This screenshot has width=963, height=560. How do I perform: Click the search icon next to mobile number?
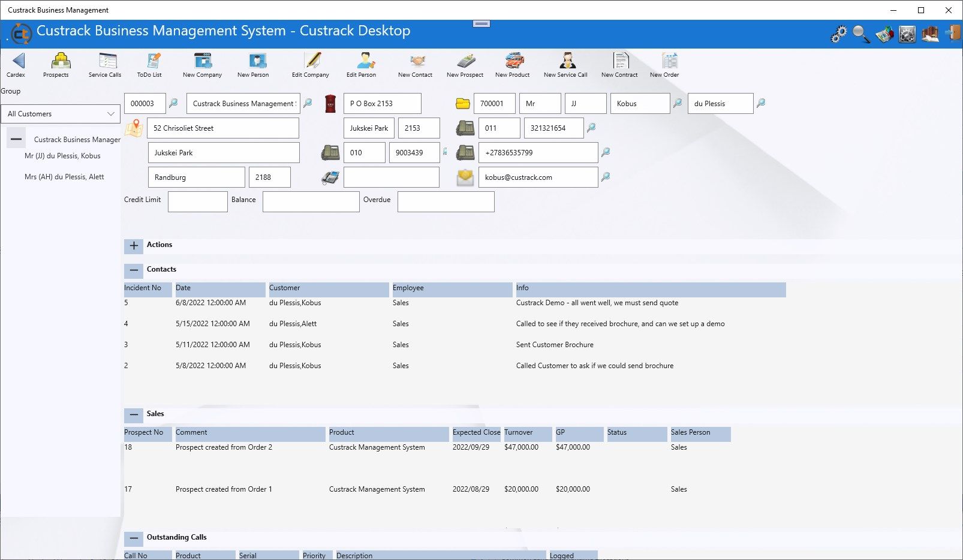point(606,152)
